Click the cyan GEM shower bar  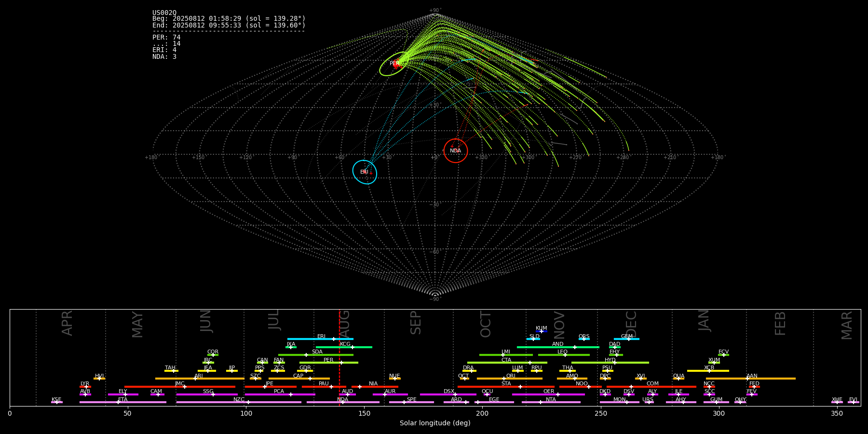626,339
